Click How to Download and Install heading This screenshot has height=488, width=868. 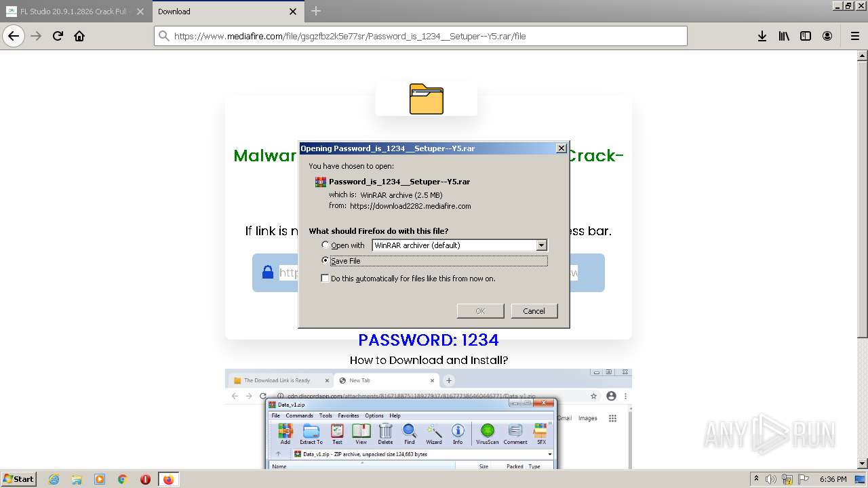click(429, 360)
